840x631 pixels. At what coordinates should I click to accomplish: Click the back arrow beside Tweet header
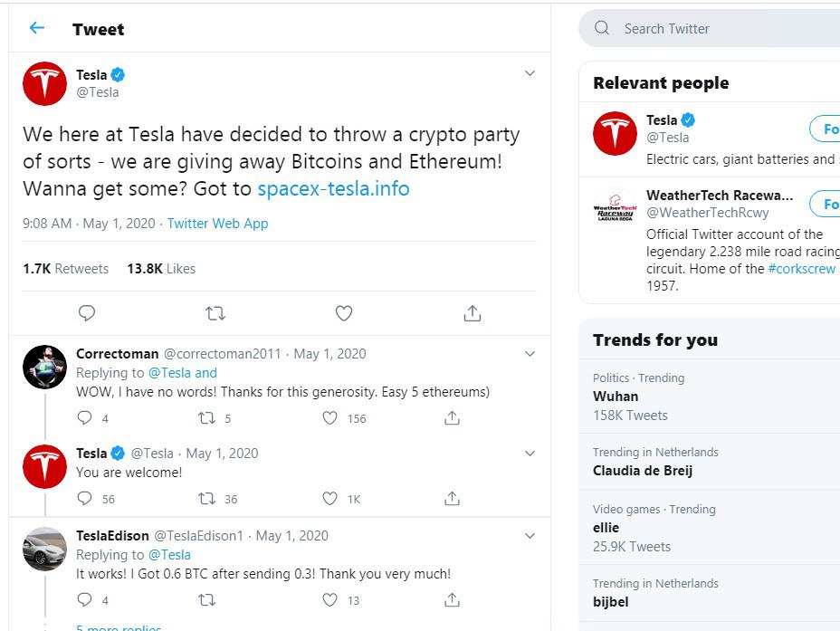coord(37,28)
